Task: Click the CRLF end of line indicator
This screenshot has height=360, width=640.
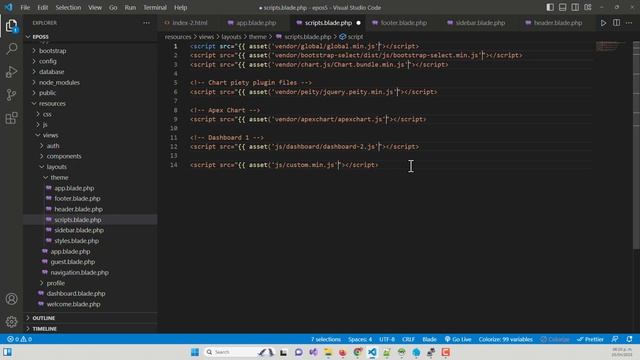Action: pos(408,339)
